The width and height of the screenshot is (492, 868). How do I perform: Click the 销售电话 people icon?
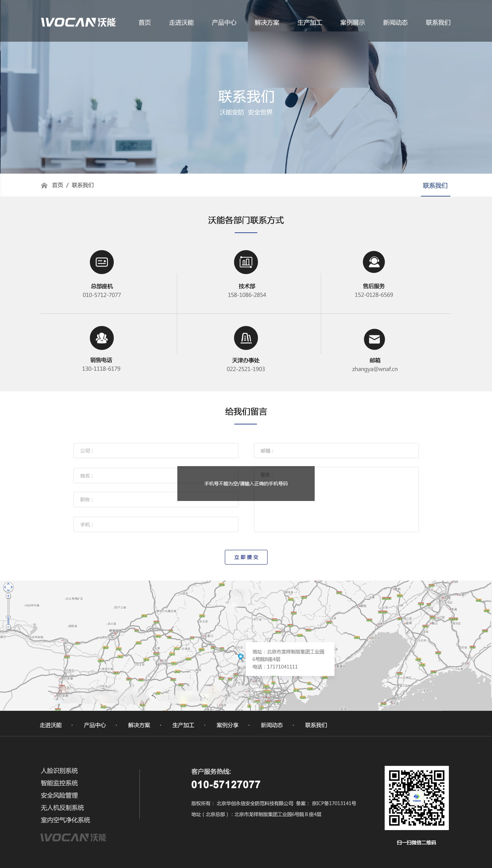pos(102,338)
